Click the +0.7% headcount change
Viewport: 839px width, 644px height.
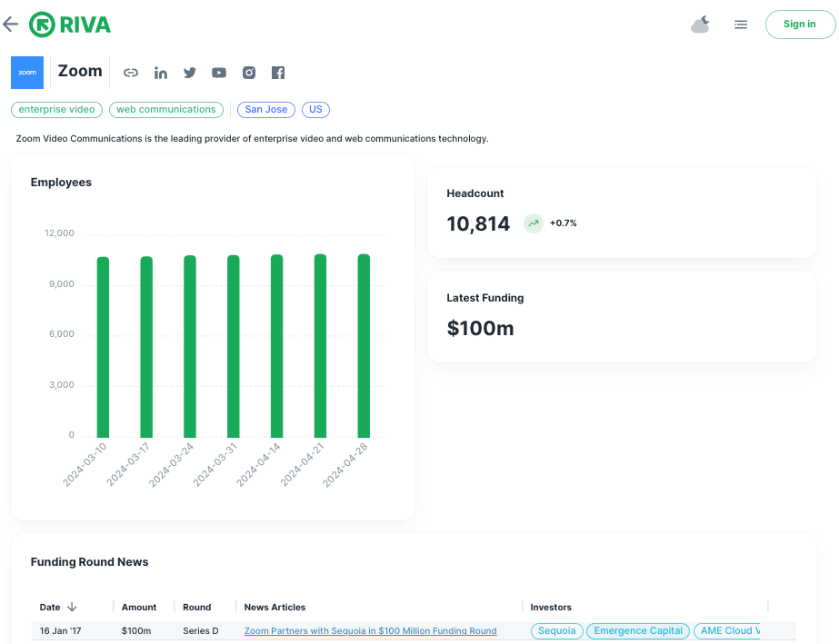point(564,223)
